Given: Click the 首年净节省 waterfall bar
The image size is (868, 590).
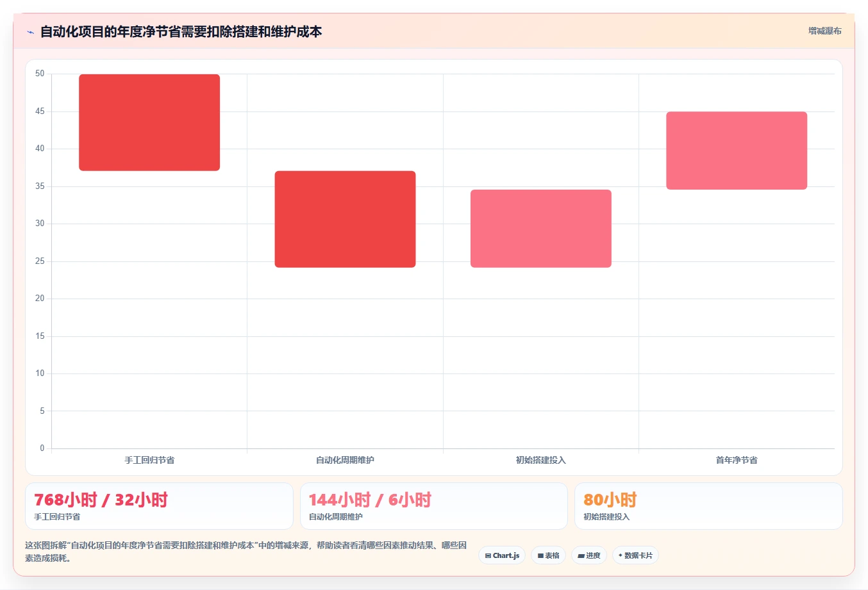Looking at the screenshot, I should (737, 151).
